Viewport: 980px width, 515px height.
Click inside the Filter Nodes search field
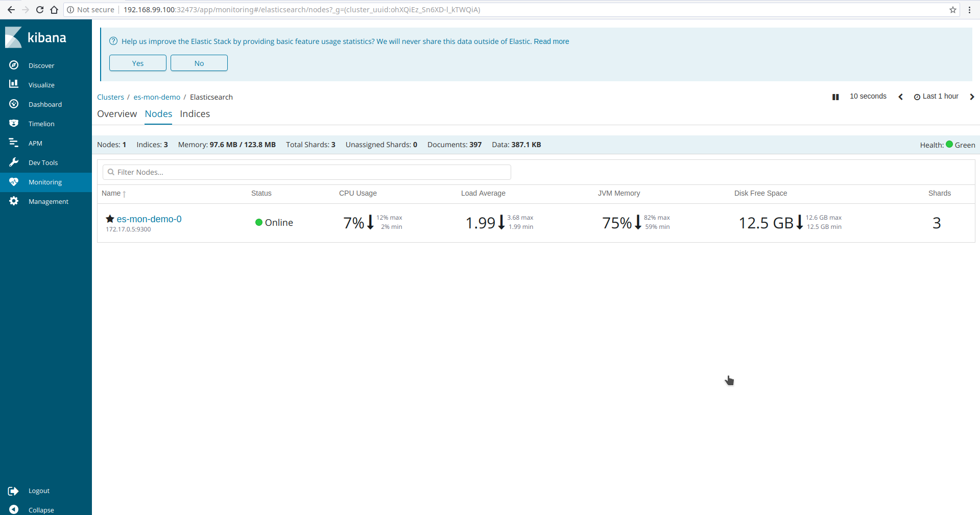(306, 172)
